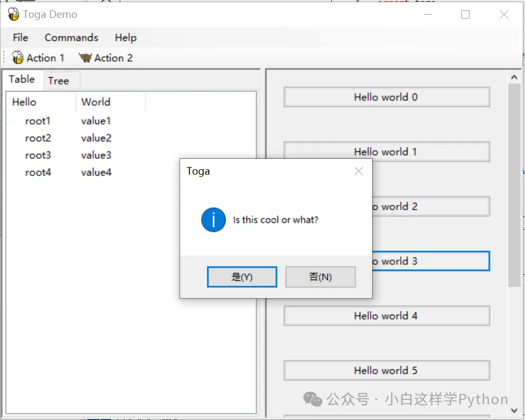525x420 pixels.
Task: Open the Commands menu
Action: (x=71, y=38)
